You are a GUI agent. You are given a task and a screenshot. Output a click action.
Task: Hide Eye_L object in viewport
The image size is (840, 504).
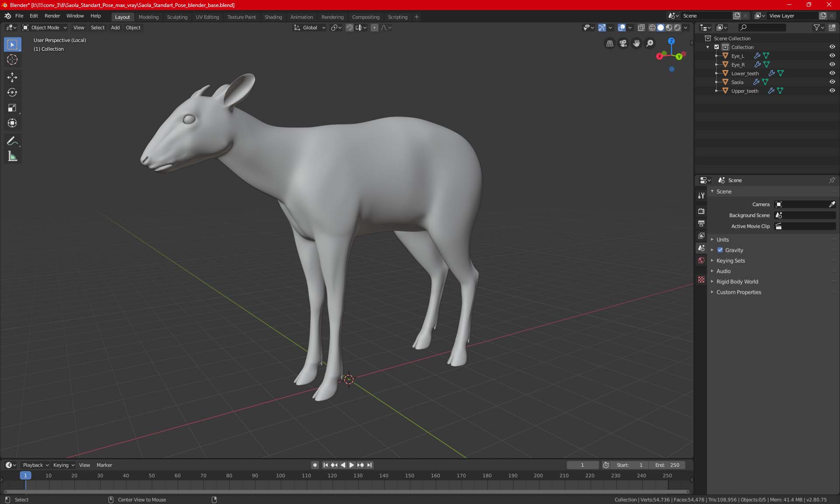click(x=832, y=56)
